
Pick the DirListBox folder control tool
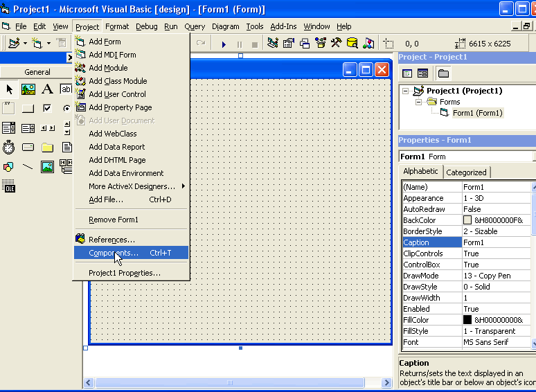pyautogui.click(x=47, y=148)
